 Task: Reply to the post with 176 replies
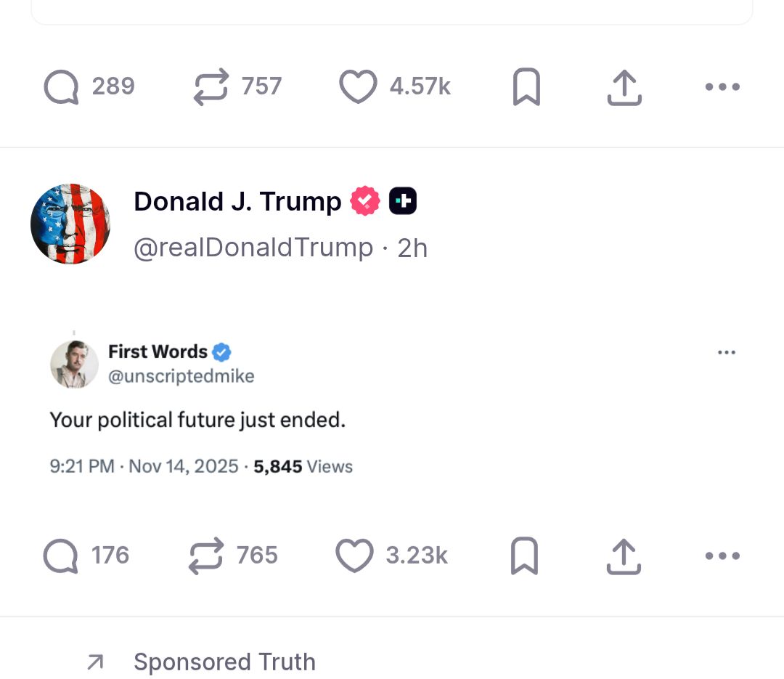[x=60, y=556]
